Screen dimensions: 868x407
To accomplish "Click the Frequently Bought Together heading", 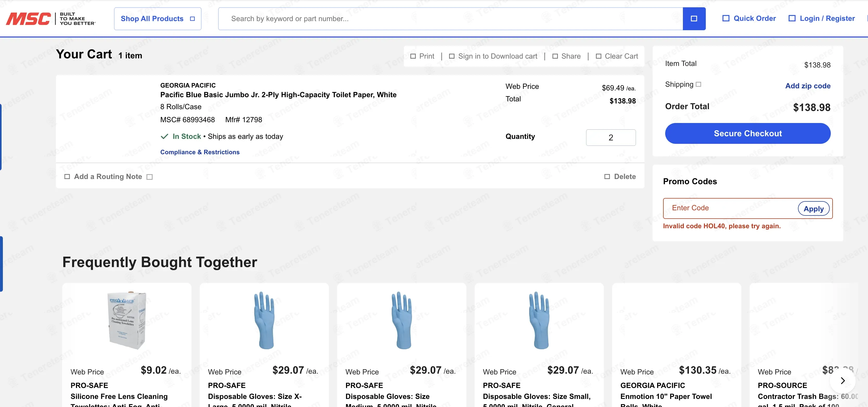I will click(x=160, y=262).
